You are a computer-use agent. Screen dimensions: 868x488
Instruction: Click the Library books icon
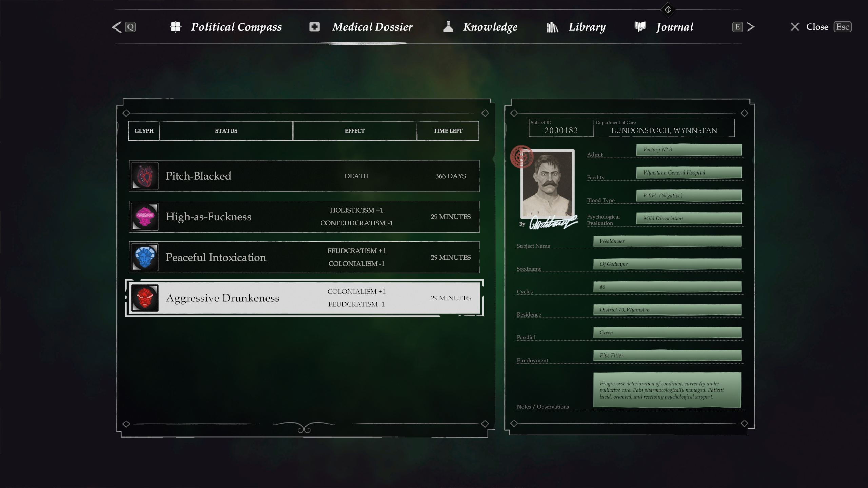tap(552, 27)
